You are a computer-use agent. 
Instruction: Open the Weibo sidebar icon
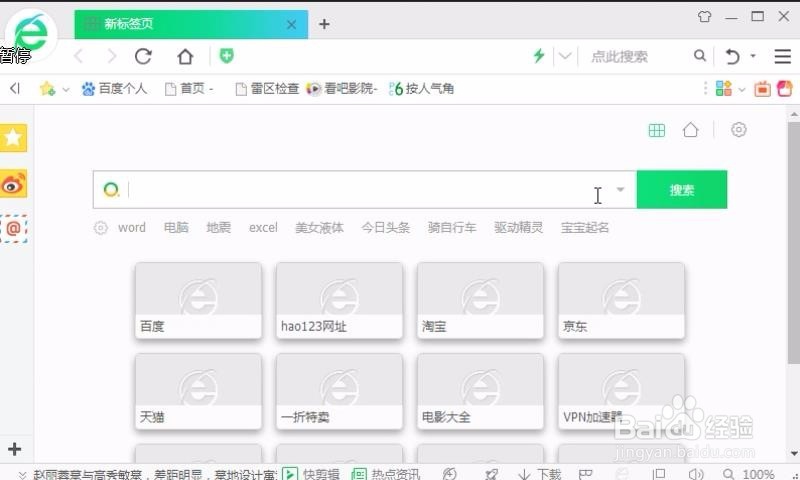pyautogui.click(x=13, y=184)
